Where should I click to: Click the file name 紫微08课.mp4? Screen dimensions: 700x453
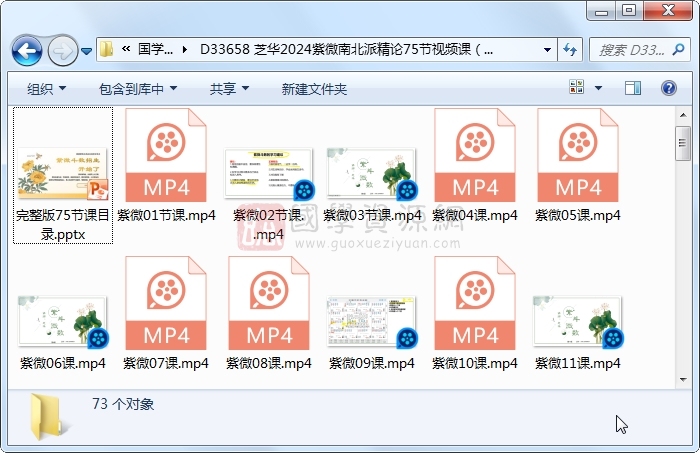pos(269,363)
